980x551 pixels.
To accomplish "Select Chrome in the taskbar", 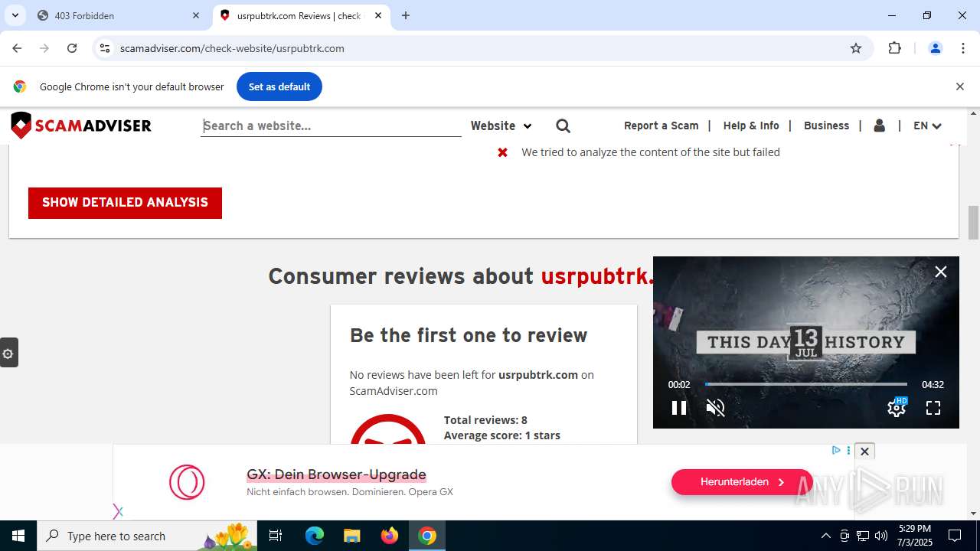I will [x=427, y=536].
